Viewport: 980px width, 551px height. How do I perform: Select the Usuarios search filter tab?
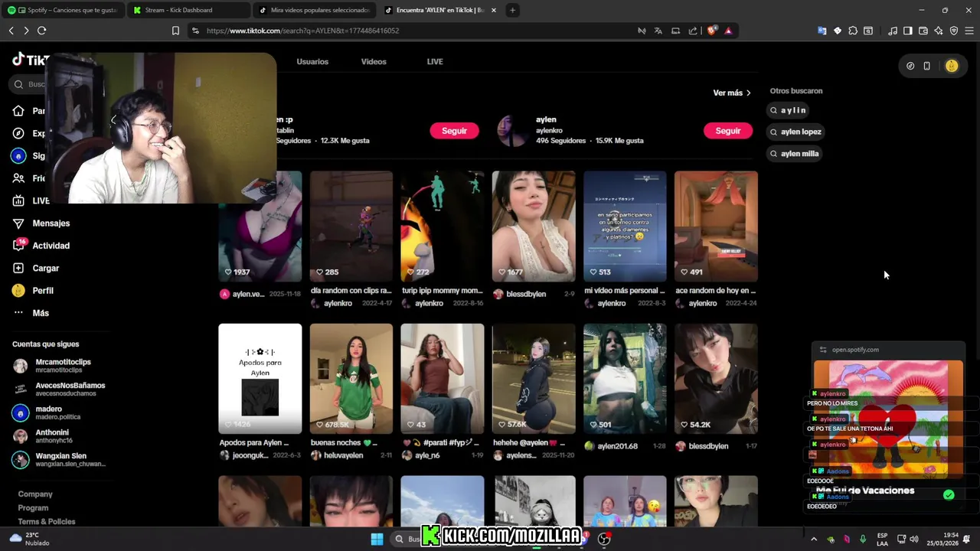[x=312, y=61]
